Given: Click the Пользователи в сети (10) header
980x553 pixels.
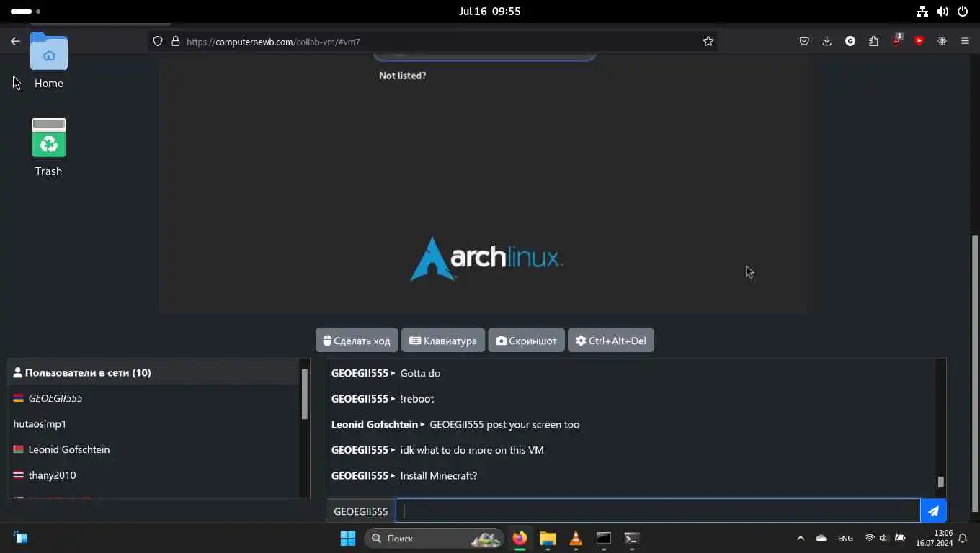Looking at the screenshot, I should point(153,372).
